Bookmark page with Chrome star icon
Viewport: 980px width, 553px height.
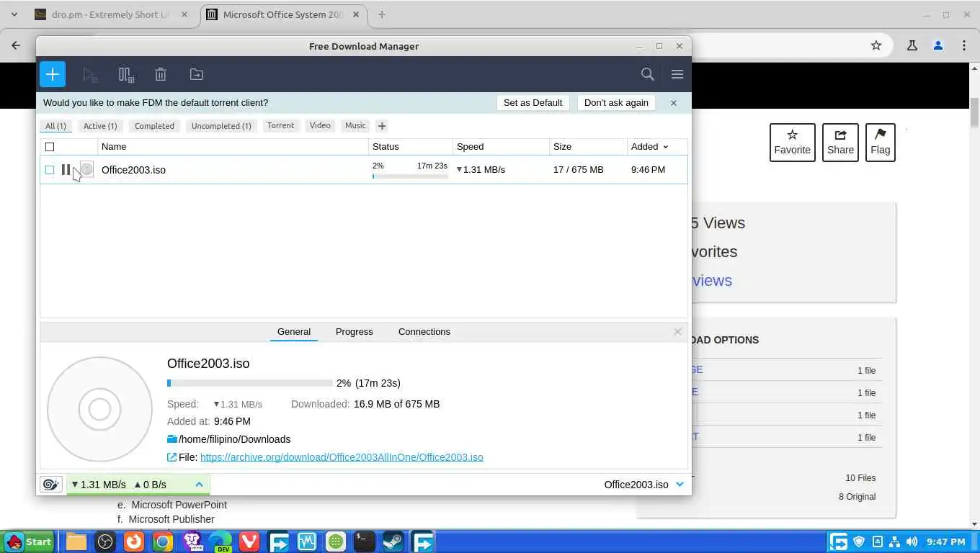tap(876, 45)
